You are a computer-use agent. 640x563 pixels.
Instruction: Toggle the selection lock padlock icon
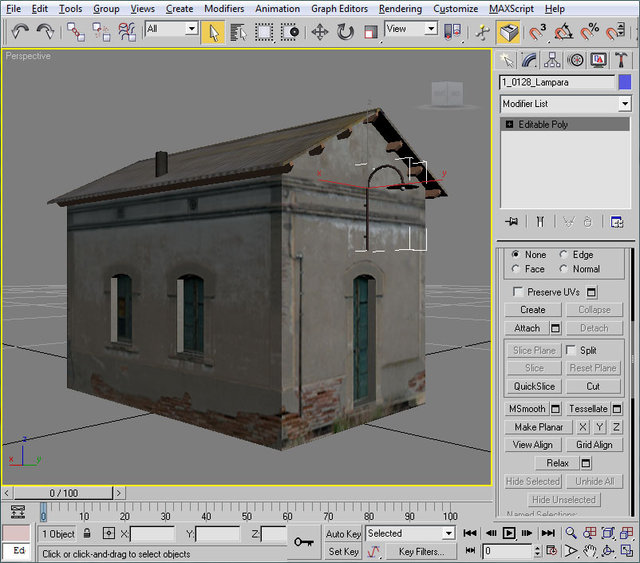click(88, 534)
